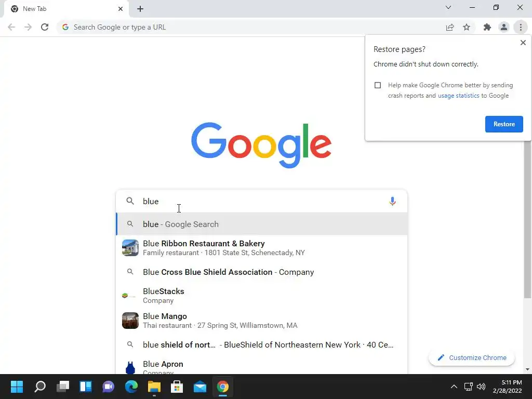
Task: Open the Mail app from taskbar
Action: [x=200, y=387]
